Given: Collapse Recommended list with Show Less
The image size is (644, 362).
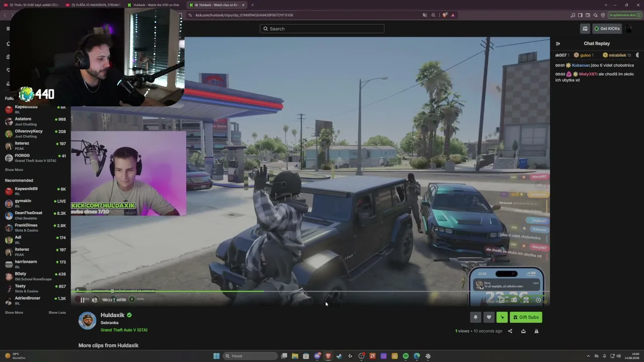Looking at the screenshot, I should pos(57,313).
